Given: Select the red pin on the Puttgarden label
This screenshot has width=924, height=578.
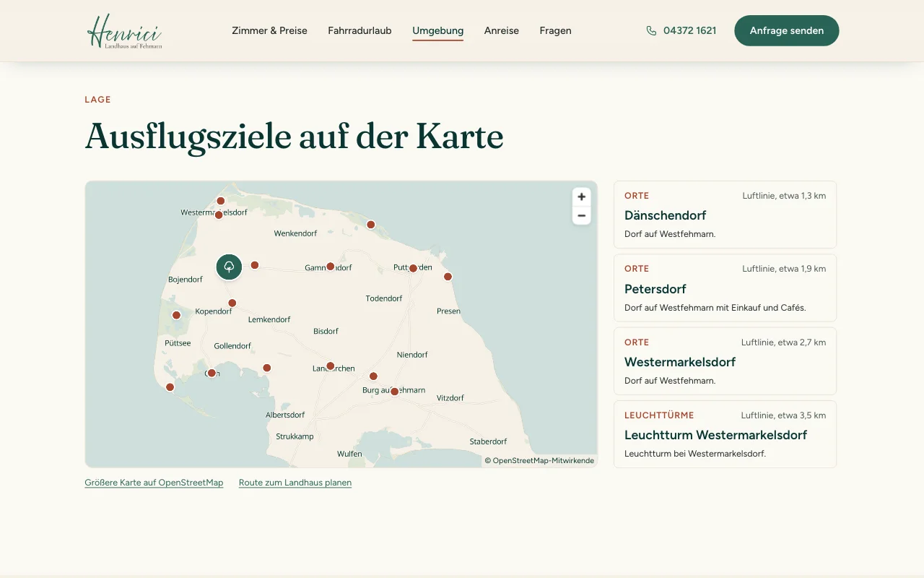Looking at the screenshot, I should (413, 268).
